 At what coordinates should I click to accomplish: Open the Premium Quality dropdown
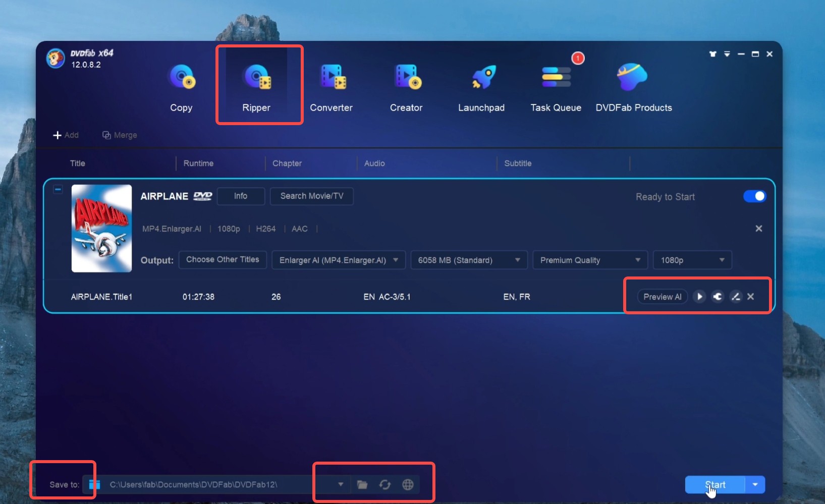pyautogui.click(x=590, y=260)
